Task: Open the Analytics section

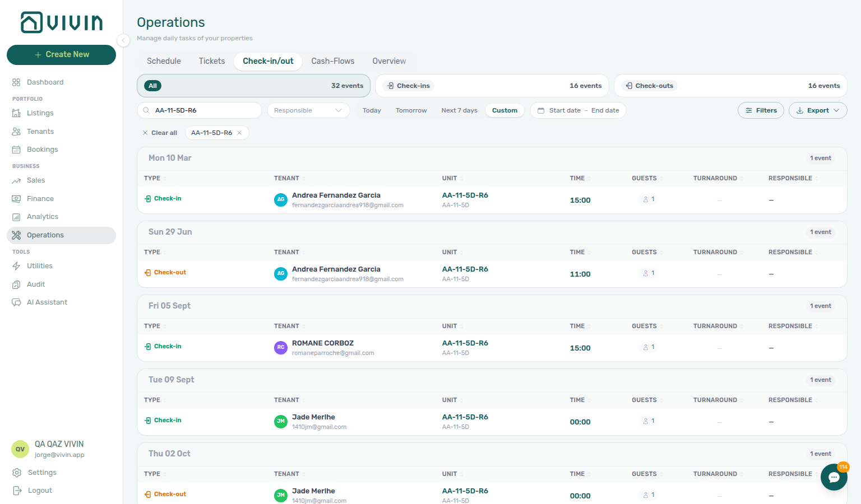Action: (61, 217)
